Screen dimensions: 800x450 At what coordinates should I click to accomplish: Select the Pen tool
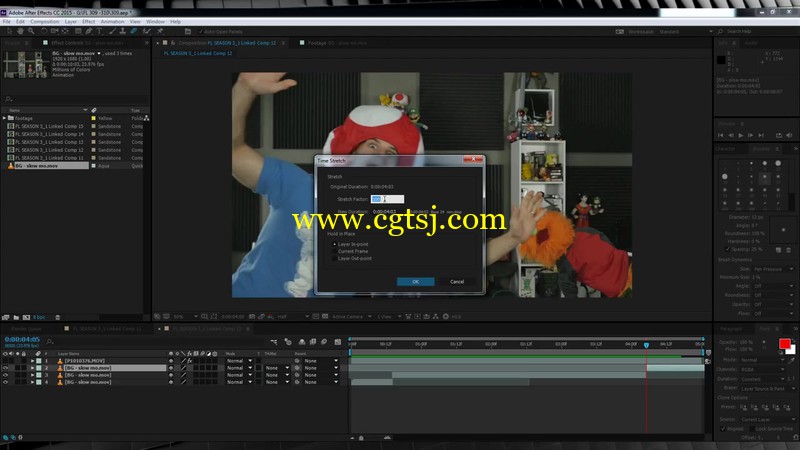tap(89, 31)
